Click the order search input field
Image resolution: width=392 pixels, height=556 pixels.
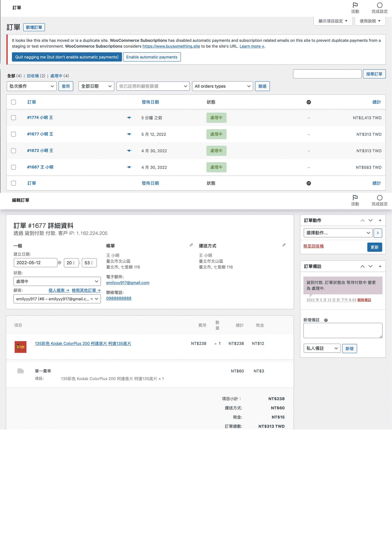pyautogui.click(x=327, y=74)
